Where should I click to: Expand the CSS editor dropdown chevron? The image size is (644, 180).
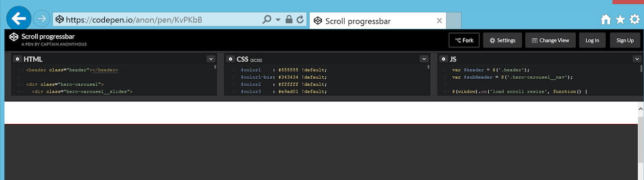point(424,59)
